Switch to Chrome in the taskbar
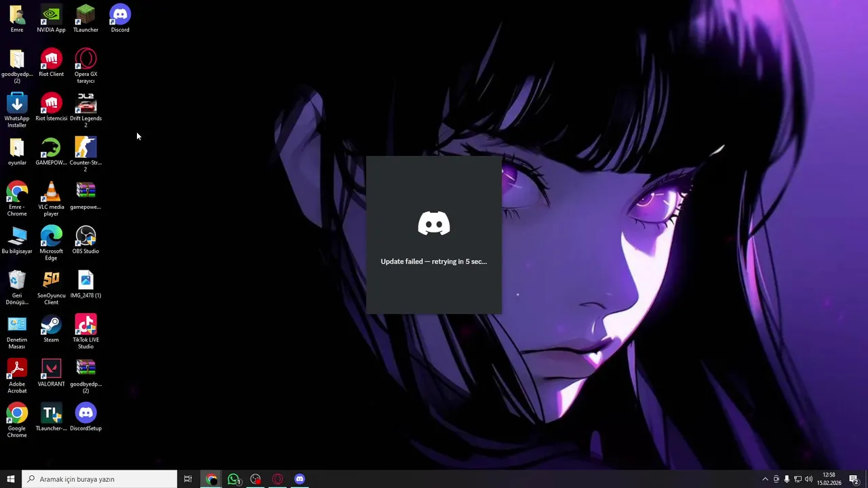 212,479
